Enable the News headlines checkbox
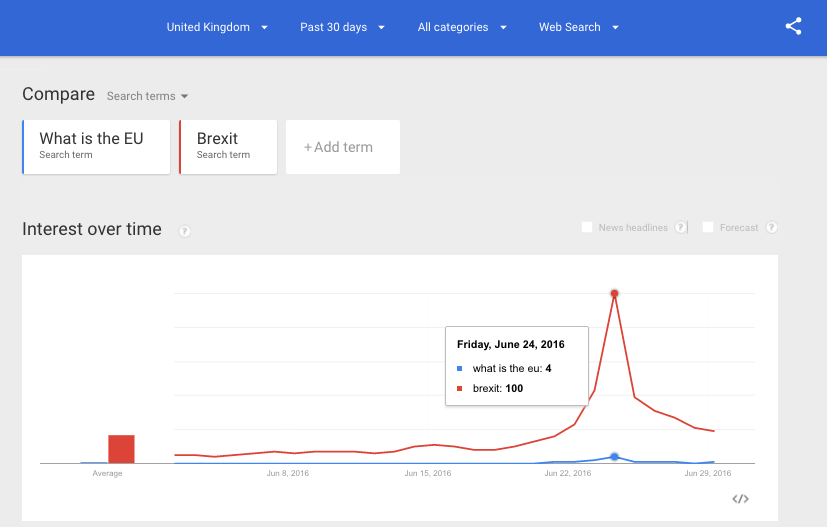827x527 pixels. (x=587, y=228)
